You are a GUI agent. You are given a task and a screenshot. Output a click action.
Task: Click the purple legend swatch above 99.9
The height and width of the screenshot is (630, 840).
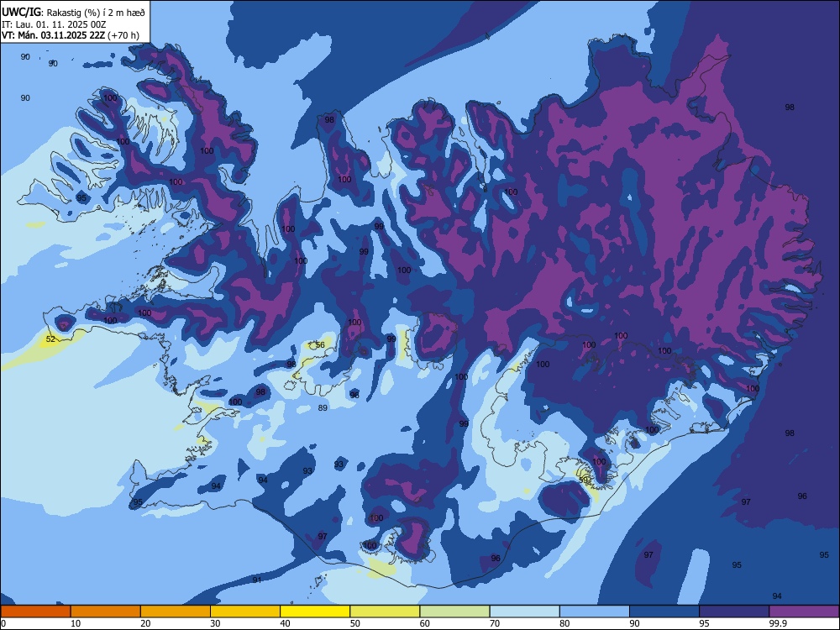pyautogui.click(x=804, y=612)
